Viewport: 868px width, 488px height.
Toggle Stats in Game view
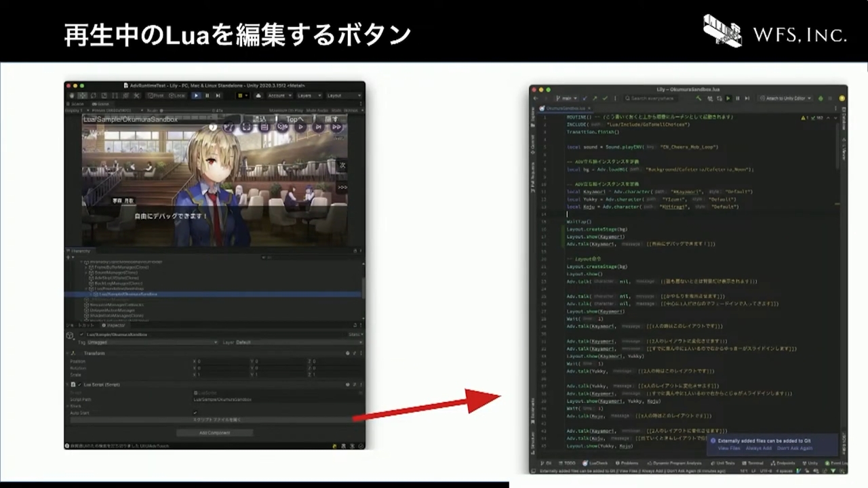click(335, 110)
